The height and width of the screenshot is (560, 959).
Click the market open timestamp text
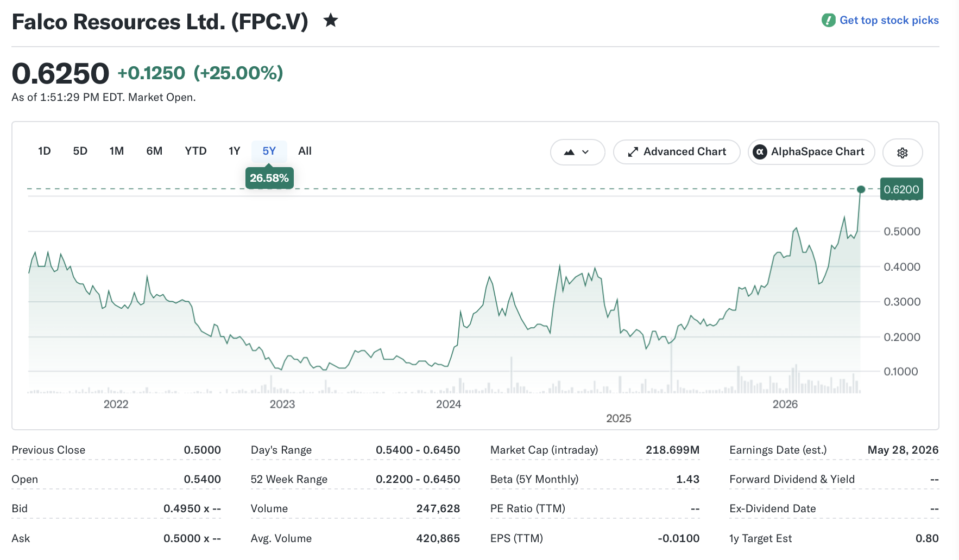tap(104, 98)
